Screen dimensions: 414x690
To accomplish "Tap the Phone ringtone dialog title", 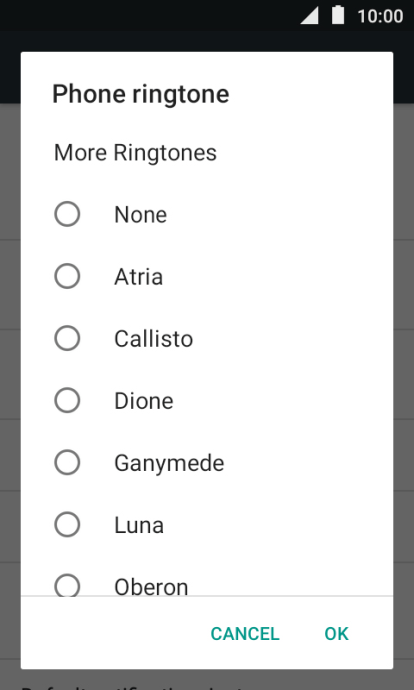I will [141, 94].
